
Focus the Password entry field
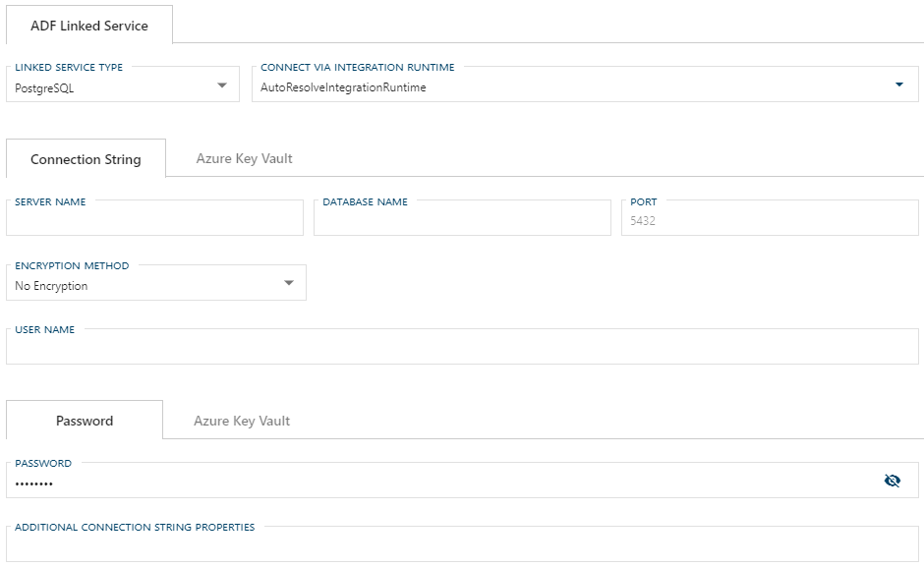393,481
